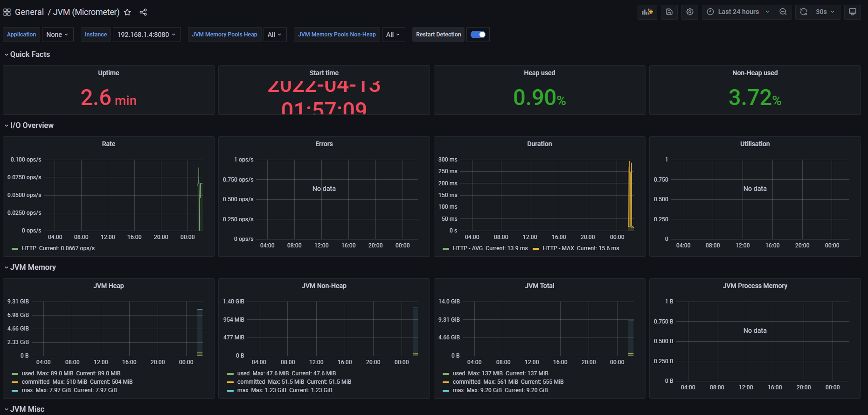
Task: Collapse the I/O Overview row
Action: point(29,125)
